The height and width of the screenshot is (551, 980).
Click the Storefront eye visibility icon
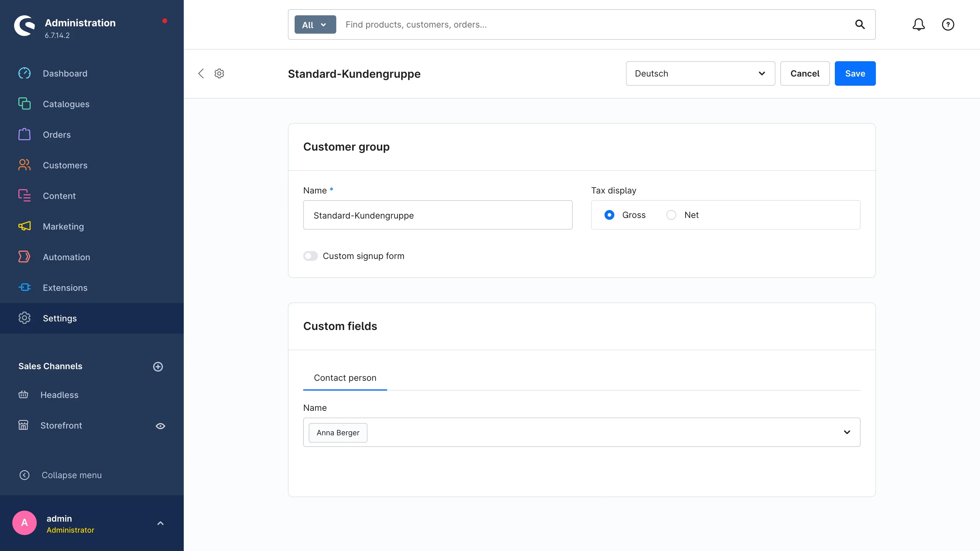coord(160,426)
